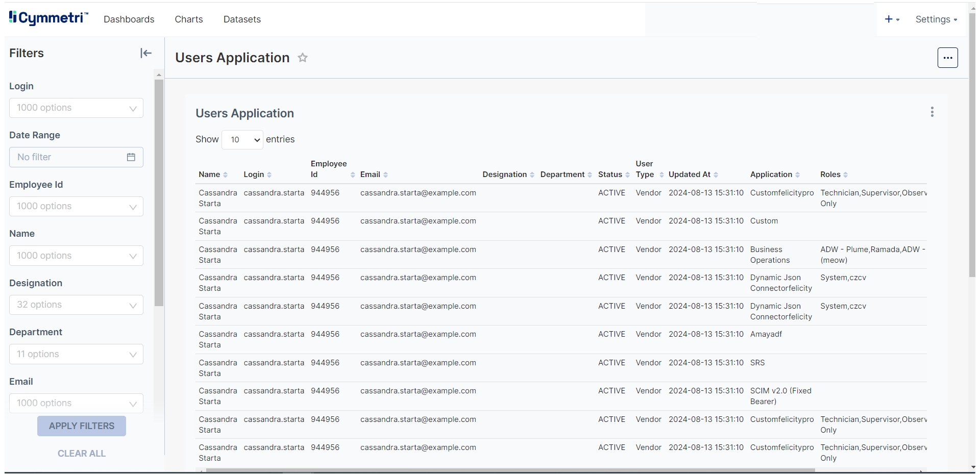The height and width of the screenshot is (475, 980).
Task: Click the APPLY FILTERS button
Action: (x=82, y=426)
